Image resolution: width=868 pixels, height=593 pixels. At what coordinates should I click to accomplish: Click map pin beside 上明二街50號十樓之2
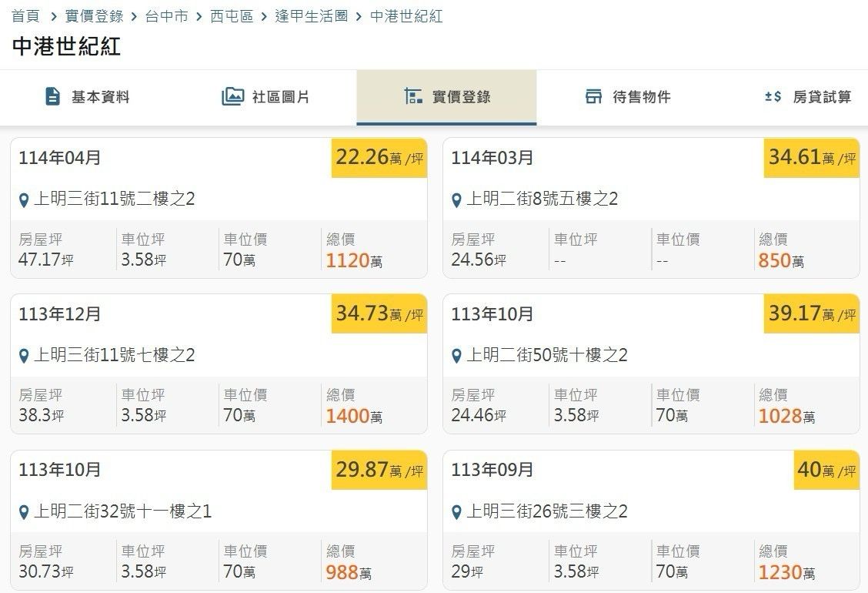[x=456, y=356]
